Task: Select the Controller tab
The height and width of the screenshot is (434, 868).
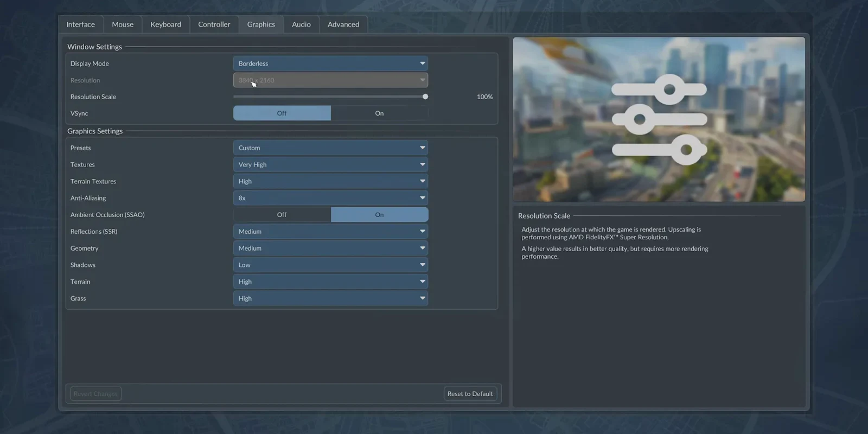Action: click(x=214, y=24)
